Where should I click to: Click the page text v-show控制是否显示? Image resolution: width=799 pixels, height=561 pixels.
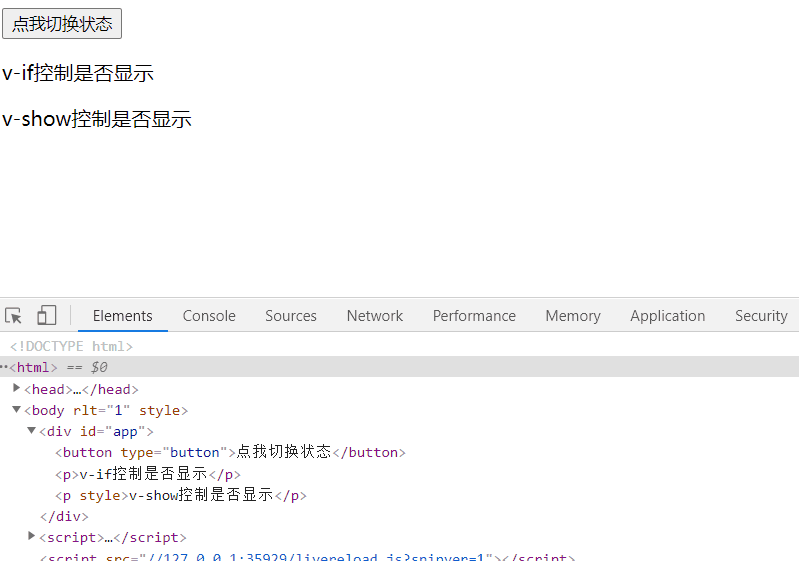point(97,119)
